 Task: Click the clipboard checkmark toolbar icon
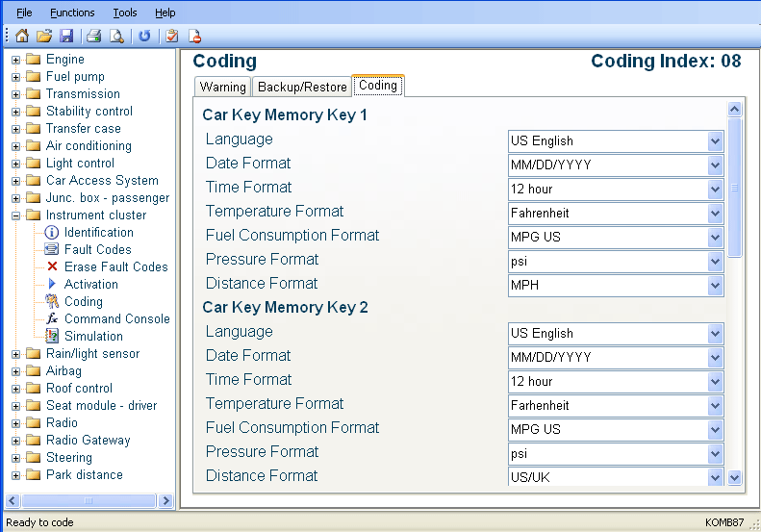coord(172,37)
